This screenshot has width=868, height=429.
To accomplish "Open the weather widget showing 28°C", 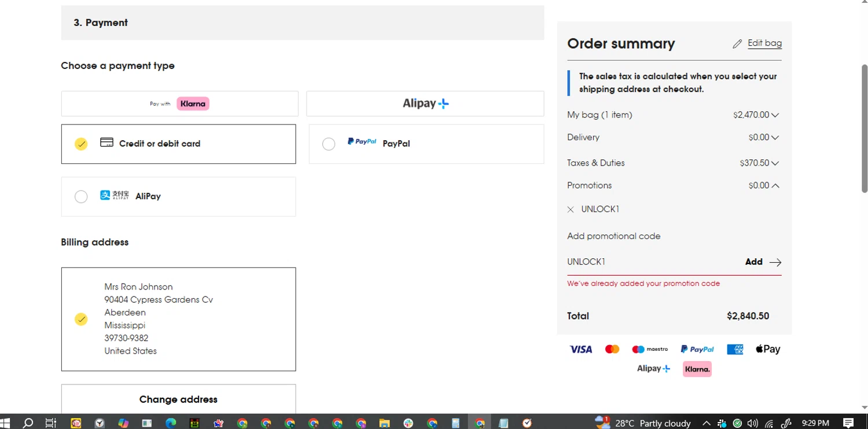I will [x=643, y=423].
